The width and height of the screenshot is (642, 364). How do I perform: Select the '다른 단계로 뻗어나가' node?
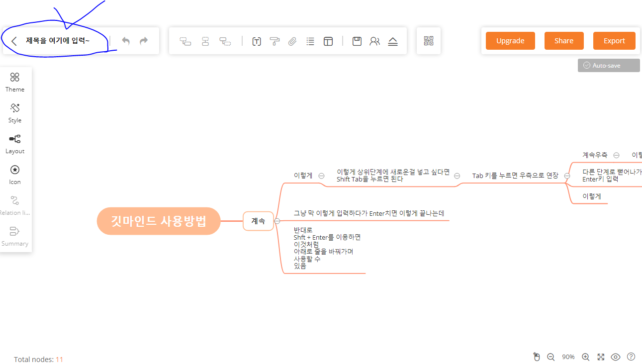pyautogui.click(x=612, y=176)
